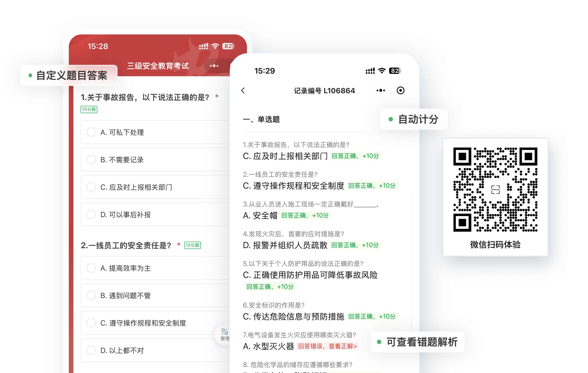Tap exam title 三级安全教育考试
The width and height of the screenshot is (588, 373).
pyautogui.click(x=158, y=66)
